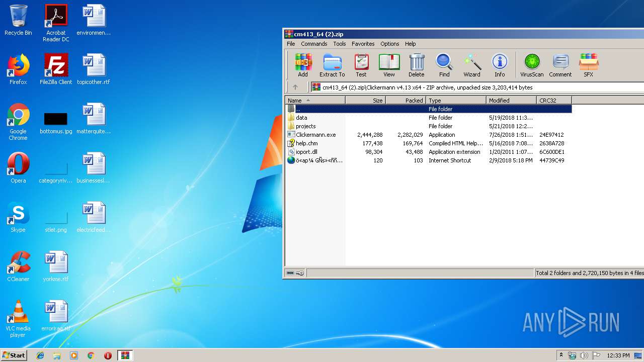
Task: Sort list by Packed column header
Action: [406, 101]
